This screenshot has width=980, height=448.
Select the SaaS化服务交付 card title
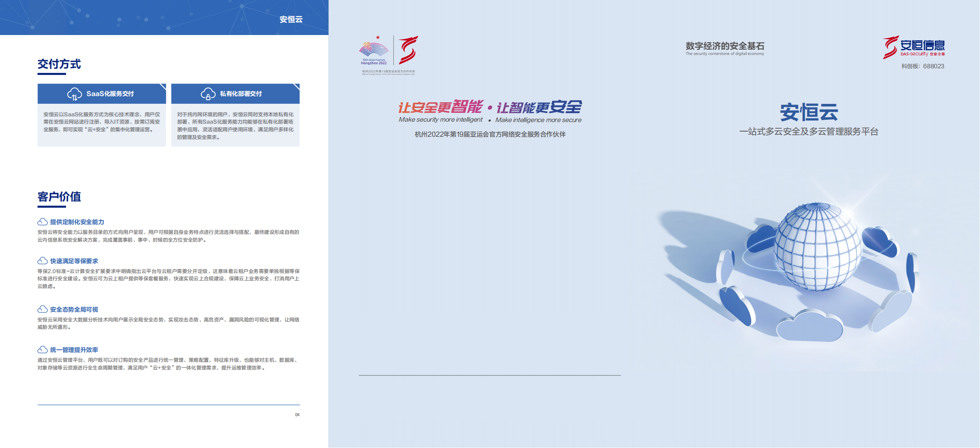click(110, 94)
